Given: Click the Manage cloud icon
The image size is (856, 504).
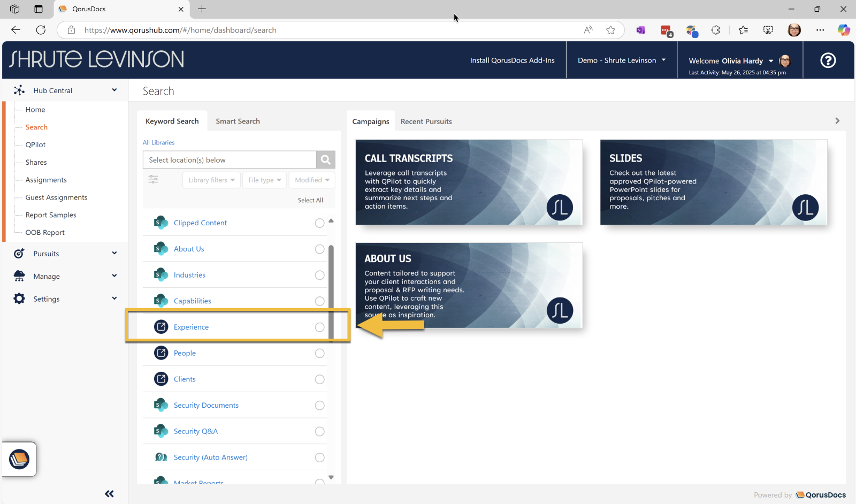Looking at the screenshot, I should [19, 276].
